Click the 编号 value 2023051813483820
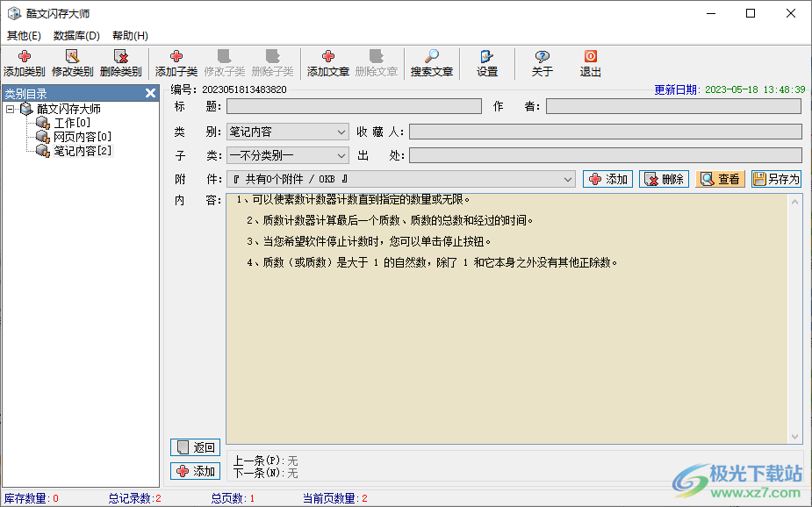Viewport: 812px width, 507px height. (244, 89)
